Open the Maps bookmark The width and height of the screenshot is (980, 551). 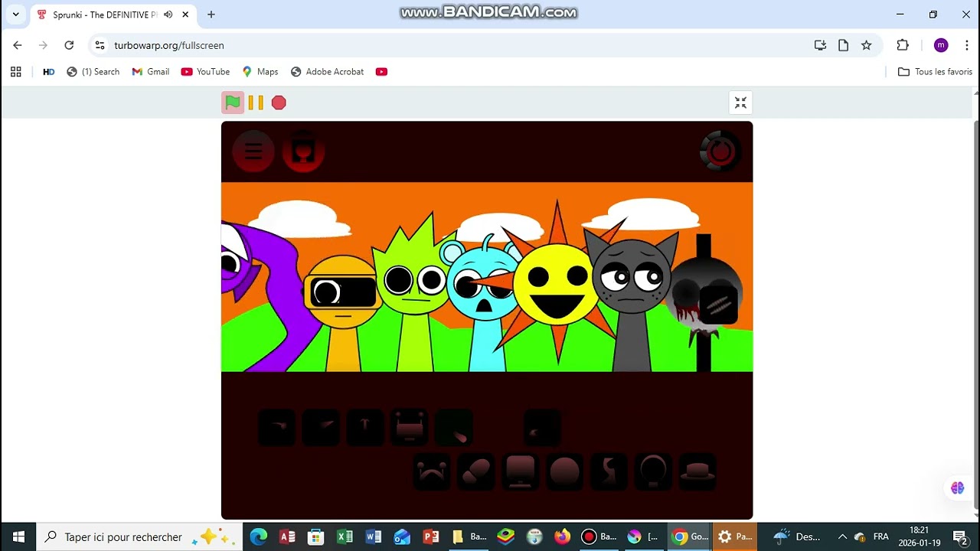(260, 72)
